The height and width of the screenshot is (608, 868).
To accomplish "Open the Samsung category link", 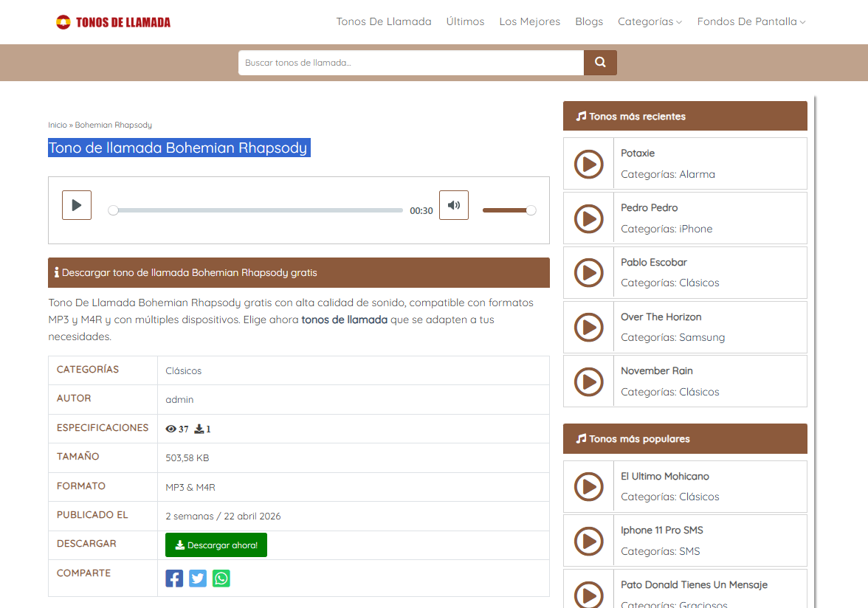I will point(702,337).
